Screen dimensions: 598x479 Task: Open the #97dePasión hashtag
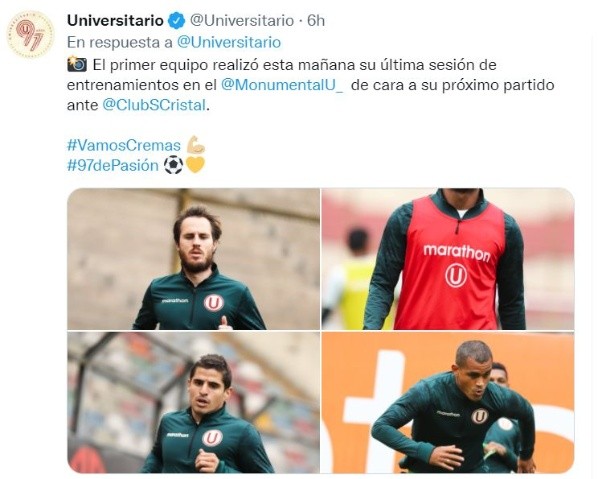(x=113, y=166)
